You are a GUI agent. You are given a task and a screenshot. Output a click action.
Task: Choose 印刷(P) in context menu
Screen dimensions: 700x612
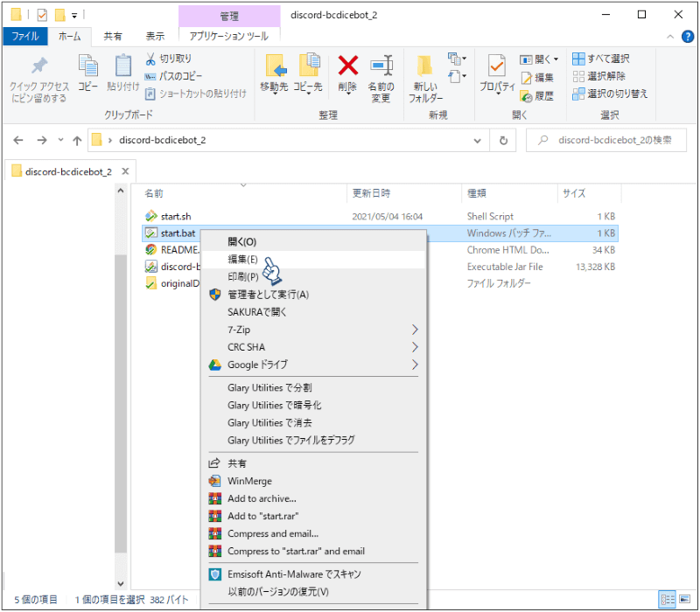(313, 277)
